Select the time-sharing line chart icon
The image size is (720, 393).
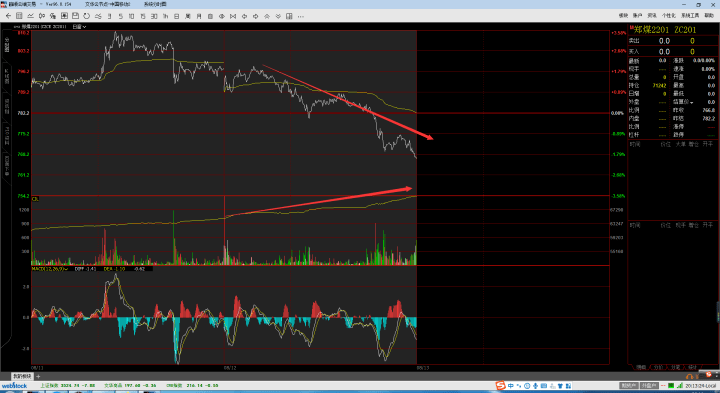click(x=30, y=16)
